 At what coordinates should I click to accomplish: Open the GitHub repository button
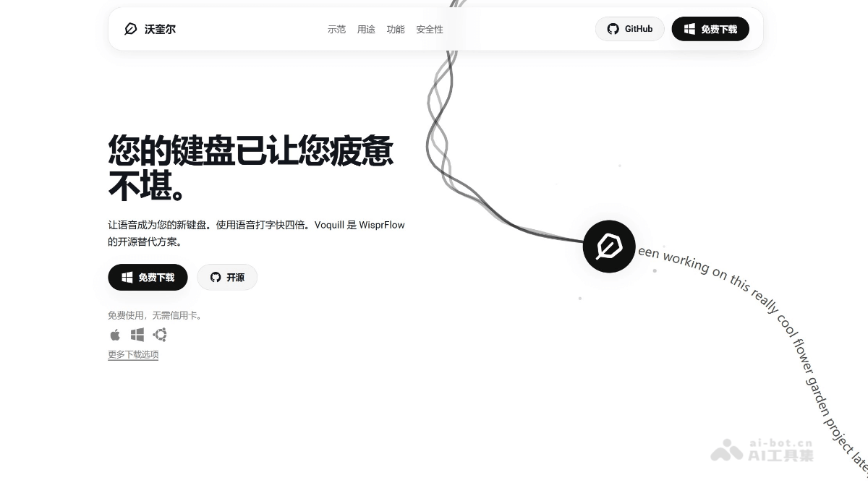(x=629, y=29)
